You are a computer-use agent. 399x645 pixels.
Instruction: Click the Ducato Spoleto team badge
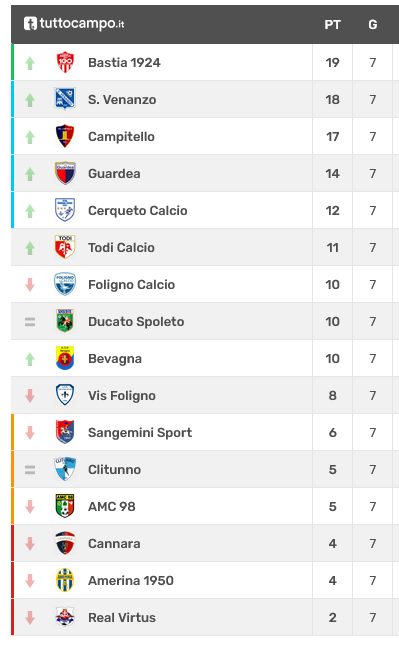[x=65, y=321]
